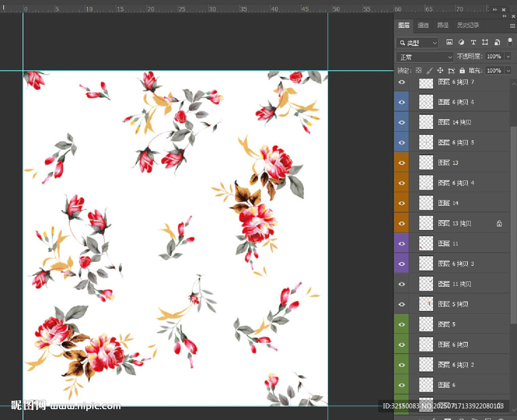The image size is (517, 420).
Task: Switch to the 历史记录 tab
Action: click(468, 25)
